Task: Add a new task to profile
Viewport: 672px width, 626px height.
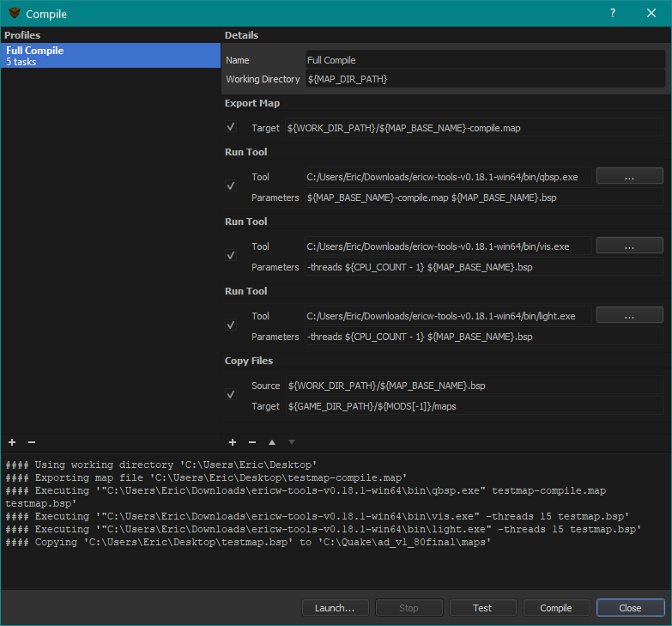Action: click(233, 442)
